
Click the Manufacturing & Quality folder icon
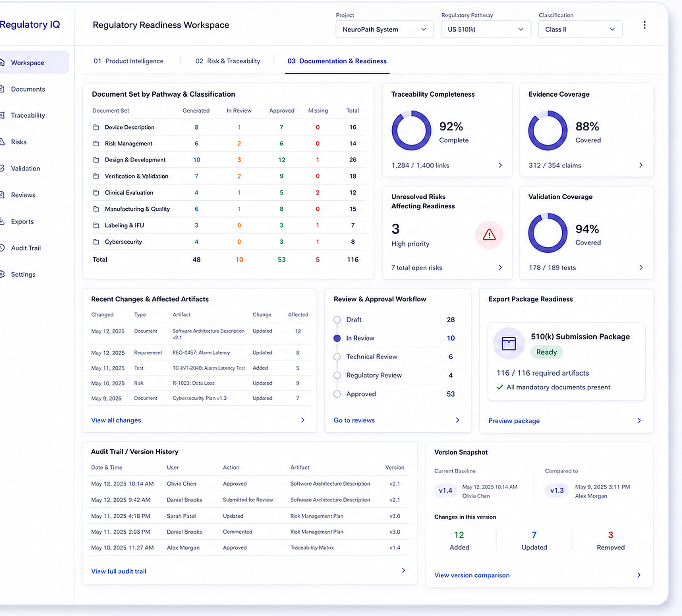96,209
